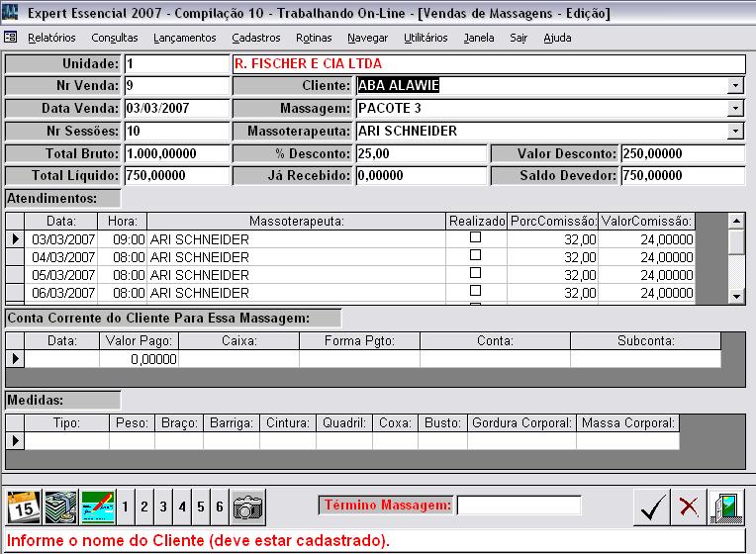Cancel editing with the red X icon

688,508
